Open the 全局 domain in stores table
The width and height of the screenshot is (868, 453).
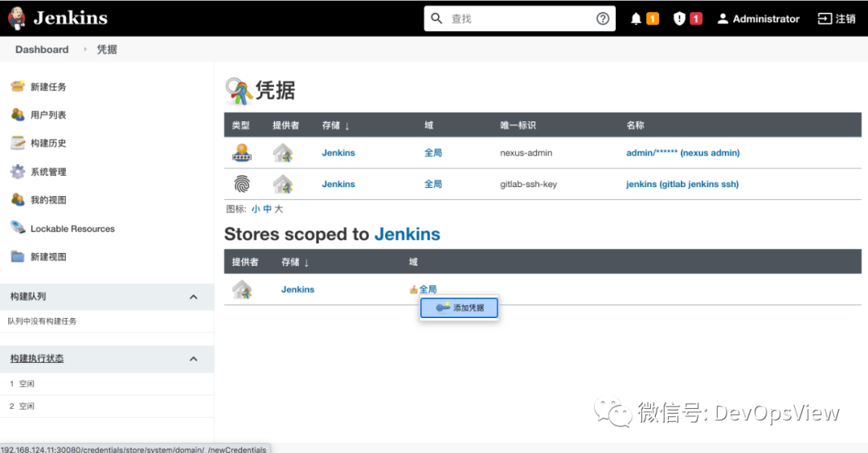(428, 289)
